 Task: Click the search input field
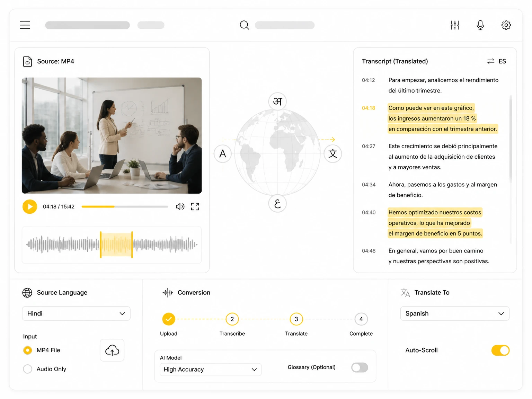point(285,25)
